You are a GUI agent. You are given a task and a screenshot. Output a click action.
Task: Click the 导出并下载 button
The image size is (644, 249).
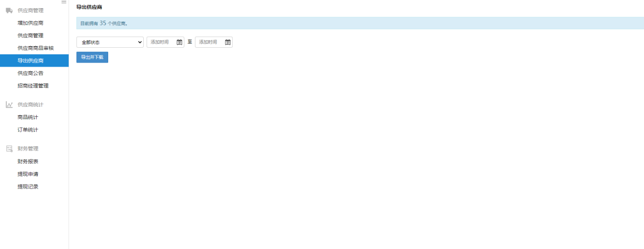(x=92, y=57)
